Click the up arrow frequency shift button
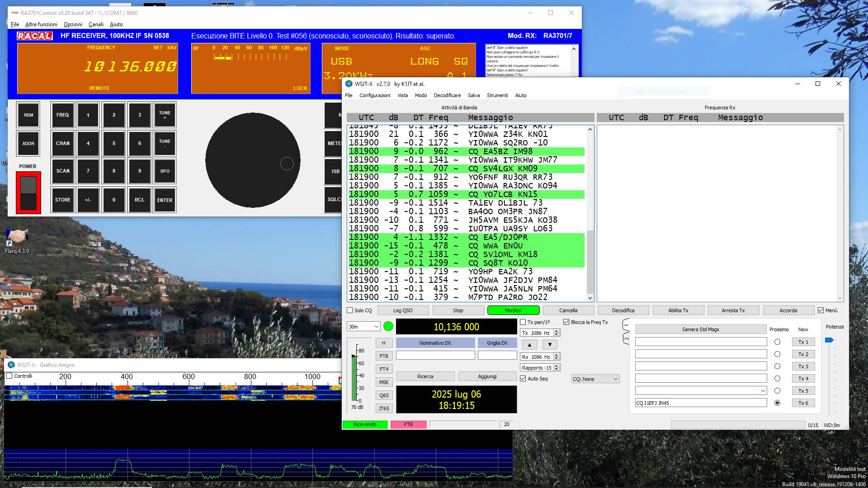 [x=529, y=344]
